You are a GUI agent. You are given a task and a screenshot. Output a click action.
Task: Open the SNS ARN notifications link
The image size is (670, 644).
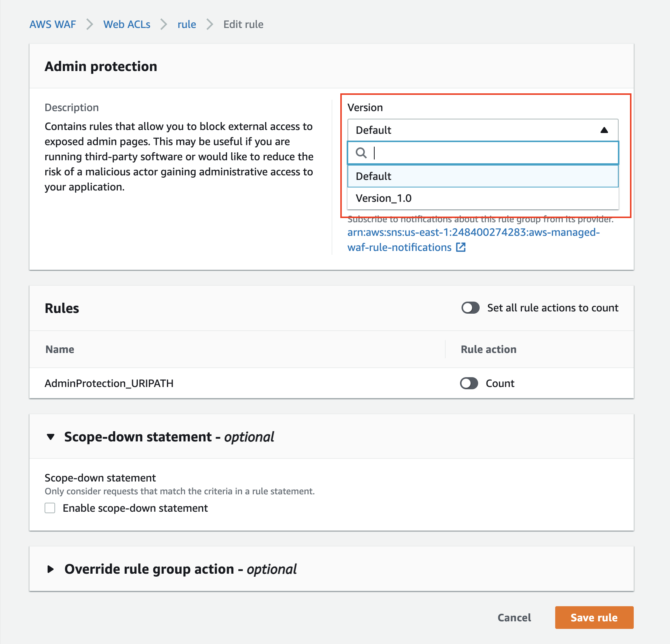474,240
